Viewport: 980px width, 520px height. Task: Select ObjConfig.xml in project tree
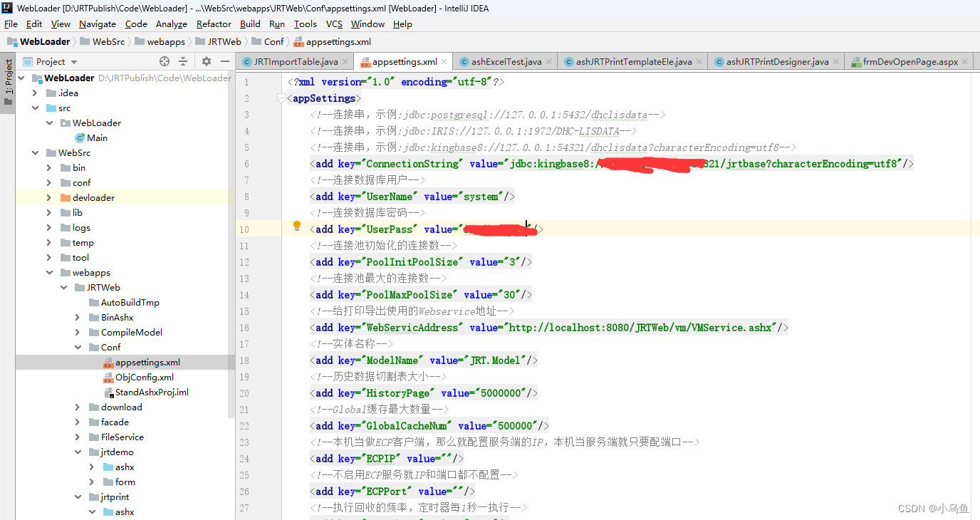[x=138, y=377]
